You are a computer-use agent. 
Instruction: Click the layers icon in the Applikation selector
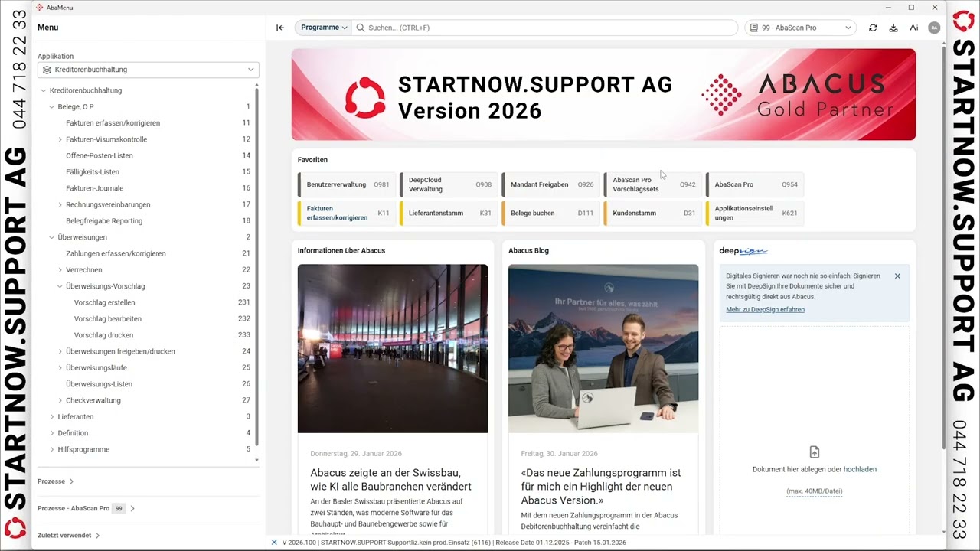47,70
